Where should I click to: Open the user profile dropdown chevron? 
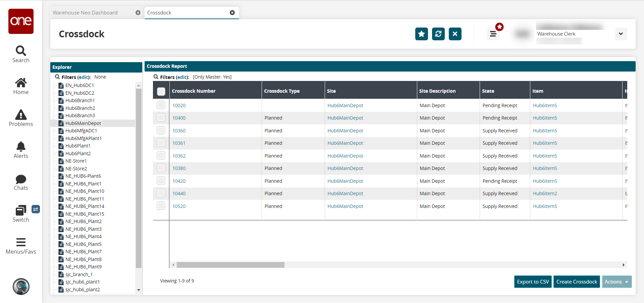[x=621, y=34]
